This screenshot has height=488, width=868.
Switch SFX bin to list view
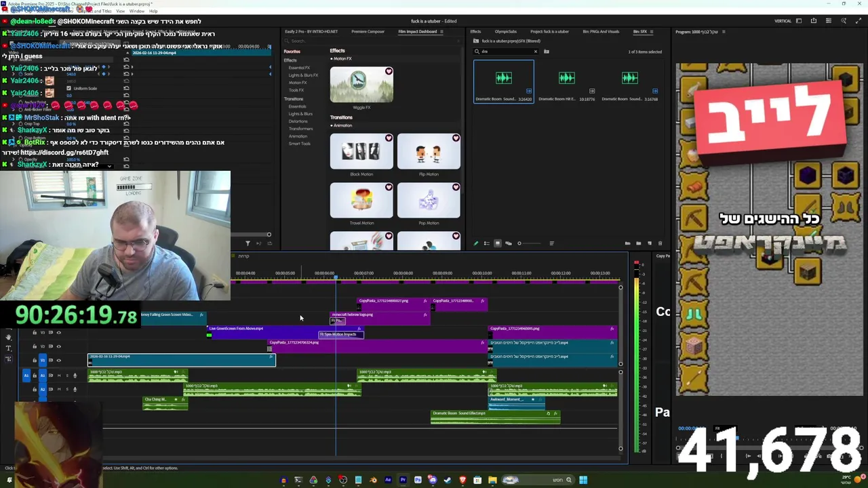click(x=487, y=243)
